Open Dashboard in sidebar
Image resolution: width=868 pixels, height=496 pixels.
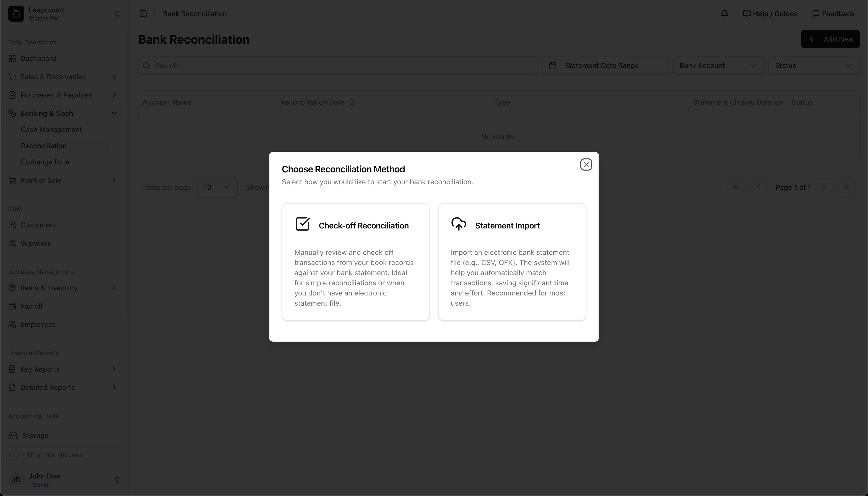(x=65, y=59)
